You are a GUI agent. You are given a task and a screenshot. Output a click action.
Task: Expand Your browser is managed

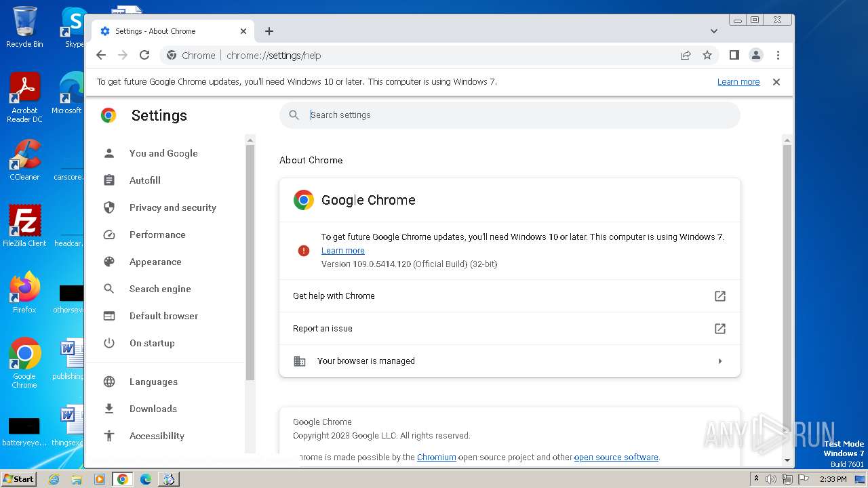click(x=510, y=361)
